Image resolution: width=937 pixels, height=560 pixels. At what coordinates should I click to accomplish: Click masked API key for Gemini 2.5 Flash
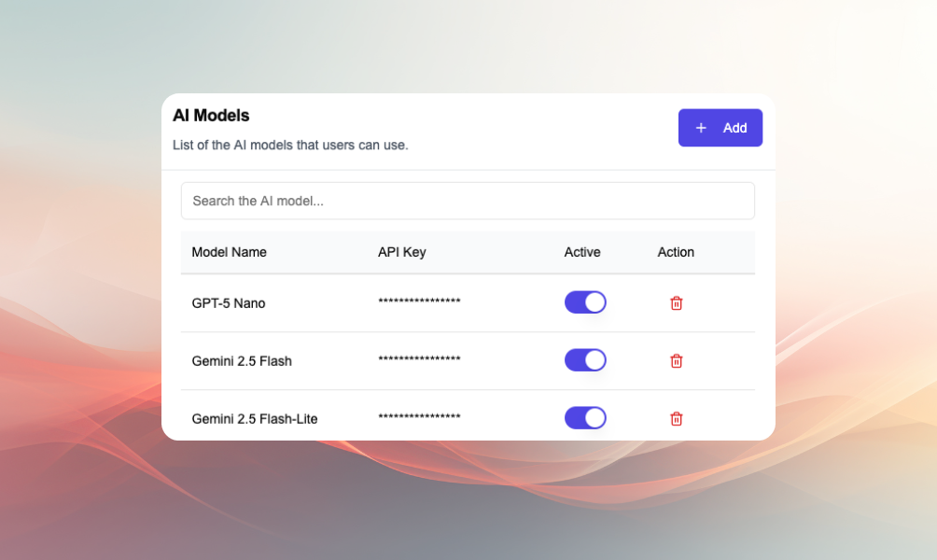419,359
